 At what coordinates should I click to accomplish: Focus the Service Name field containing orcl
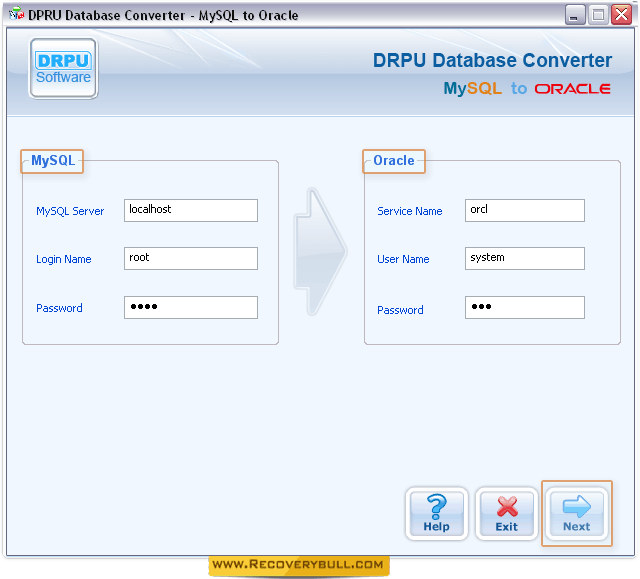(x=524, y=210)
